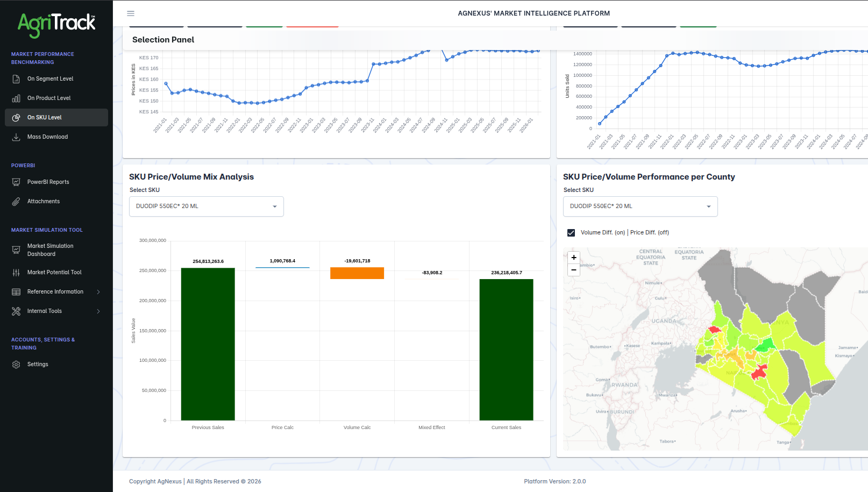Click Accounts, Settings & Training section header
868x492 pixels.
coord(43,344)
